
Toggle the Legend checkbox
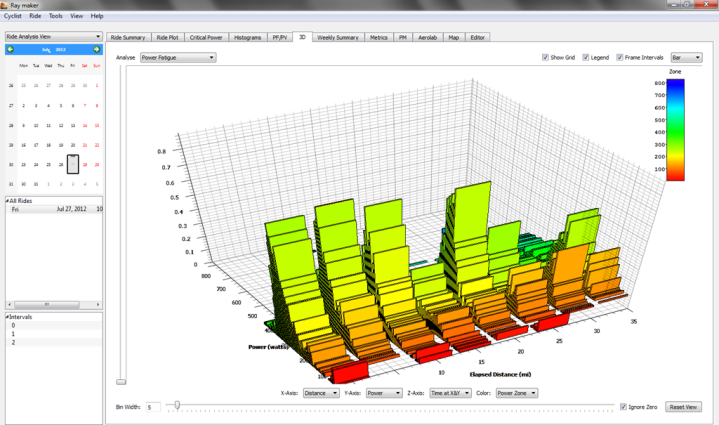point(586,57)
